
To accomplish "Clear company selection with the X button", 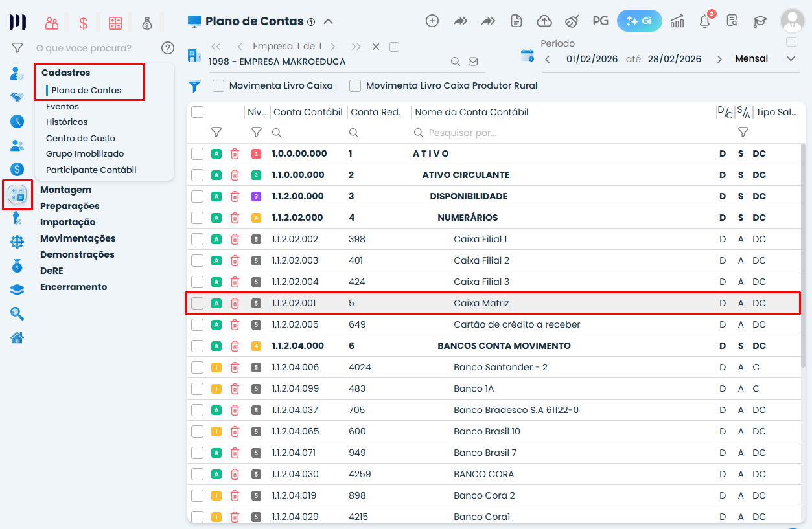I will [376, 47].
